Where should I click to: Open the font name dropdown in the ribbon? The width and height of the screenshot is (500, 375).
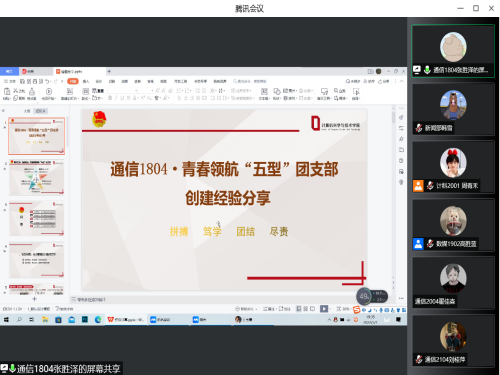click(123, 90)
